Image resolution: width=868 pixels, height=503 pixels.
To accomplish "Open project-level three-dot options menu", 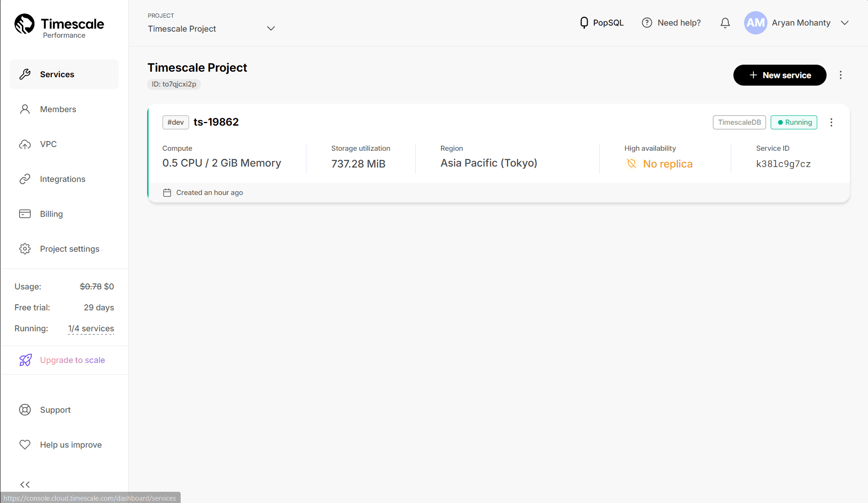I will click(x=841, y=75).
